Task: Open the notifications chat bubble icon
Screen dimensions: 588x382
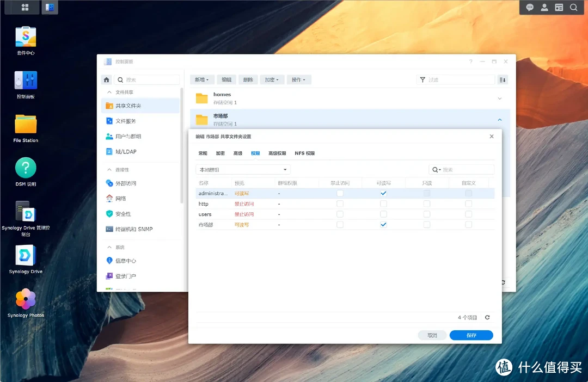Action: point(530,8)
